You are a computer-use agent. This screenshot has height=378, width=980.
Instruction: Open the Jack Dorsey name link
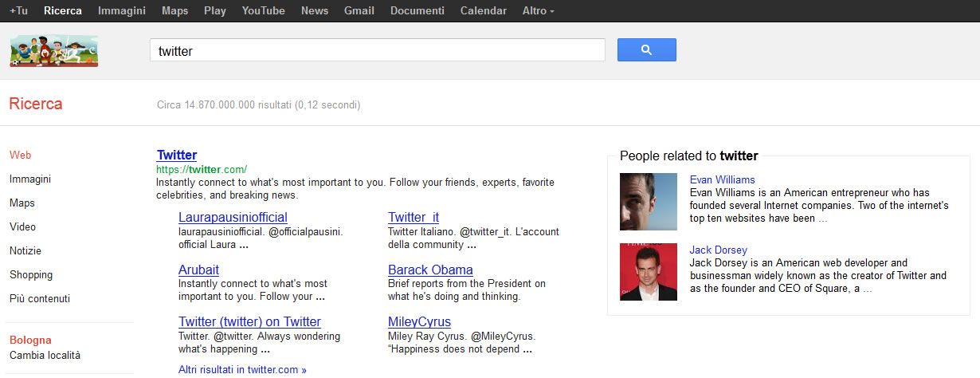(718, 250)
